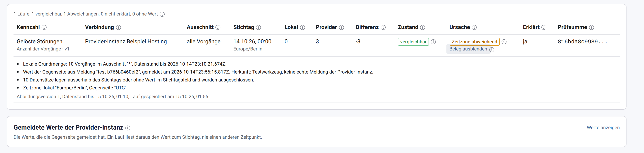
Task: Click the Prüfsumme column info icon
Action: point(592,27)
